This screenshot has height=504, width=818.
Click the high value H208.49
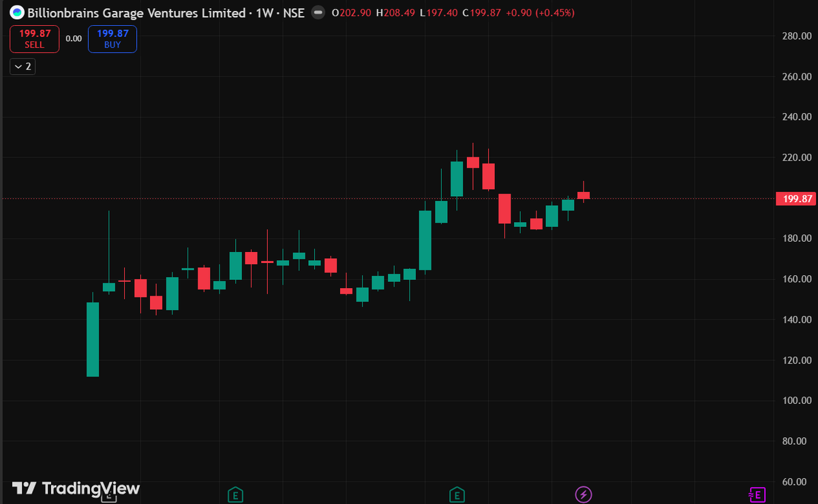(395, 12)
